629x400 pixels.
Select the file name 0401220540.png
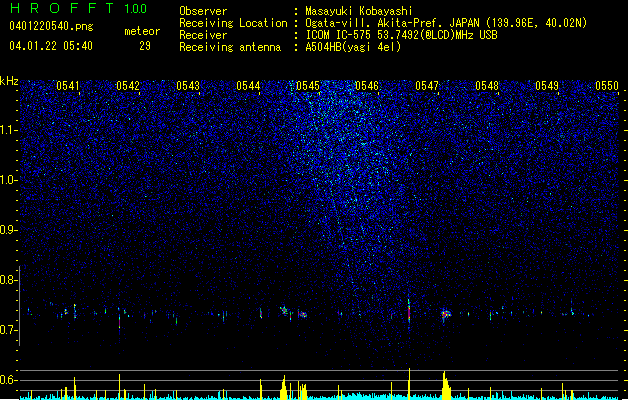point(51,26)
